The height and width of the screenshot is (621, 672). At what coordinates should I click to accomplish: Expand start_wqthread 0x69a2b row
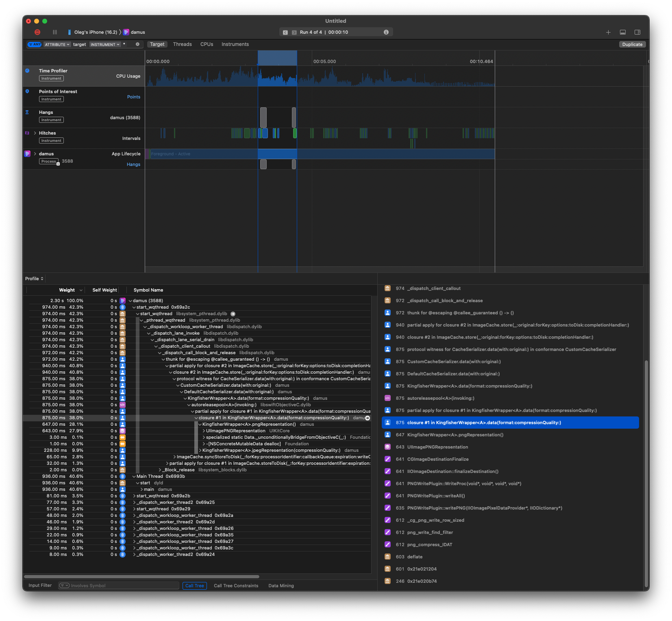coord(134,496)
